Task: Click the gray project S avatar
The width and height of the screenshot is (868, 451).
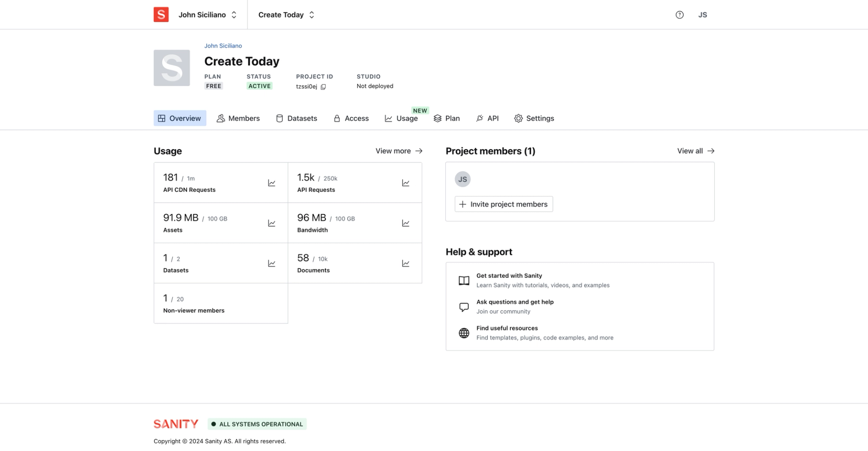Action: (172, 68)
